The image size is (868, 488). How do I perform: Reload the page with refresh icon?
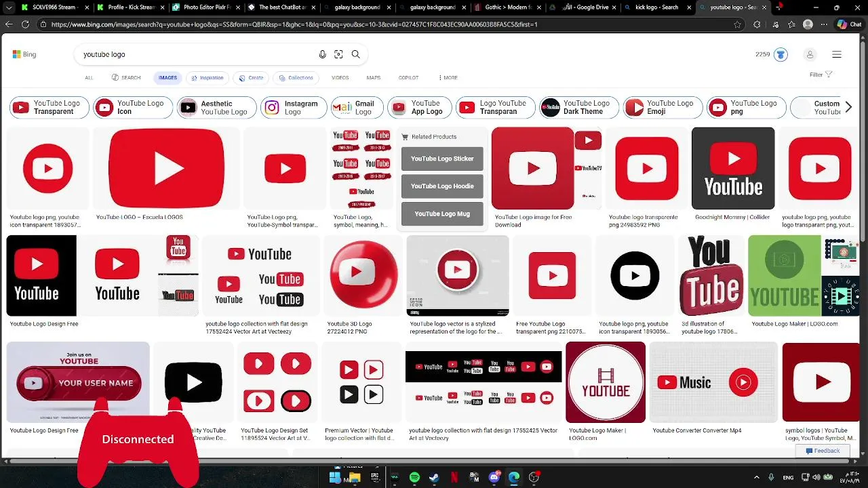pyautogui.click(x=26, y=24)
